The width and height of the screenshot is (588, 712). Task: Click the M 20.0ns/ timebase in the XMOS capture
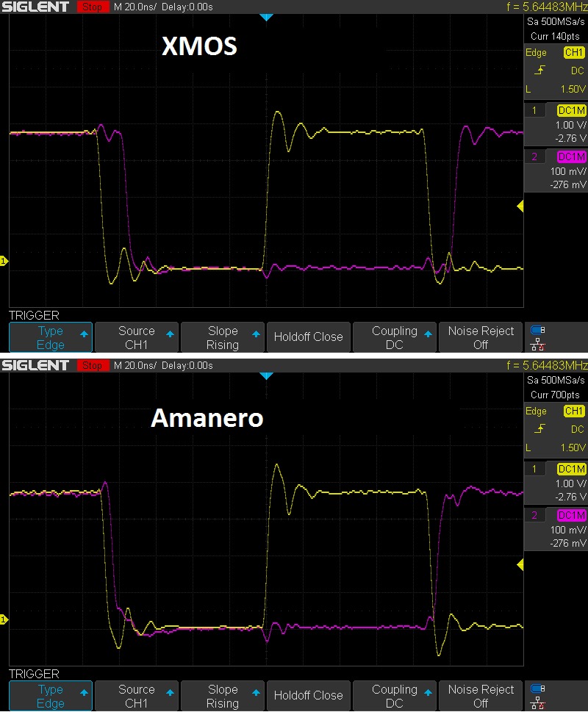pos(135,7)
